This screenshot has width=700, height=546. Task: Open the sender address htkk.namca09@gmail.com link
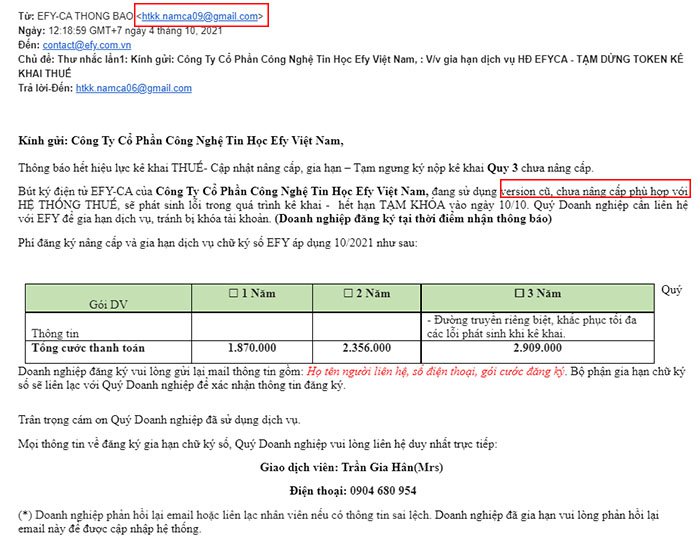200,17
